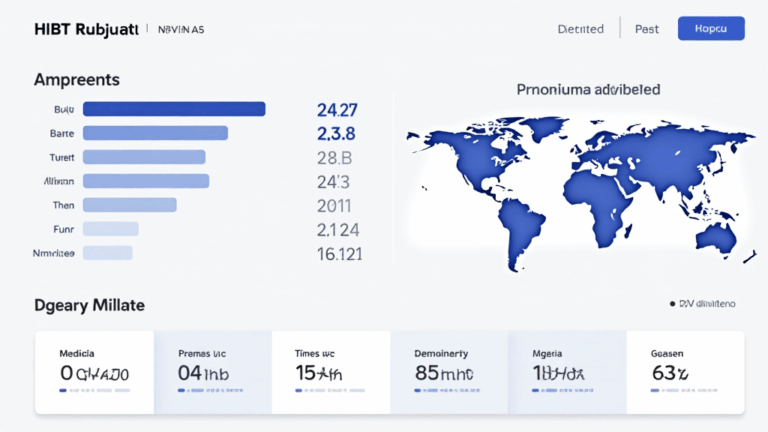Select the NBVIN AS header label
This screenshot has height=432, width=768.
[x=181, y=29]
